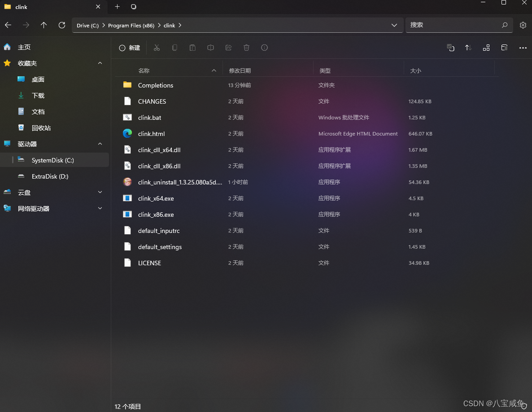Open the details pane toggle icon
Image resolution: width=532 pixels, height=412 pixels.
tap(504, 48)
